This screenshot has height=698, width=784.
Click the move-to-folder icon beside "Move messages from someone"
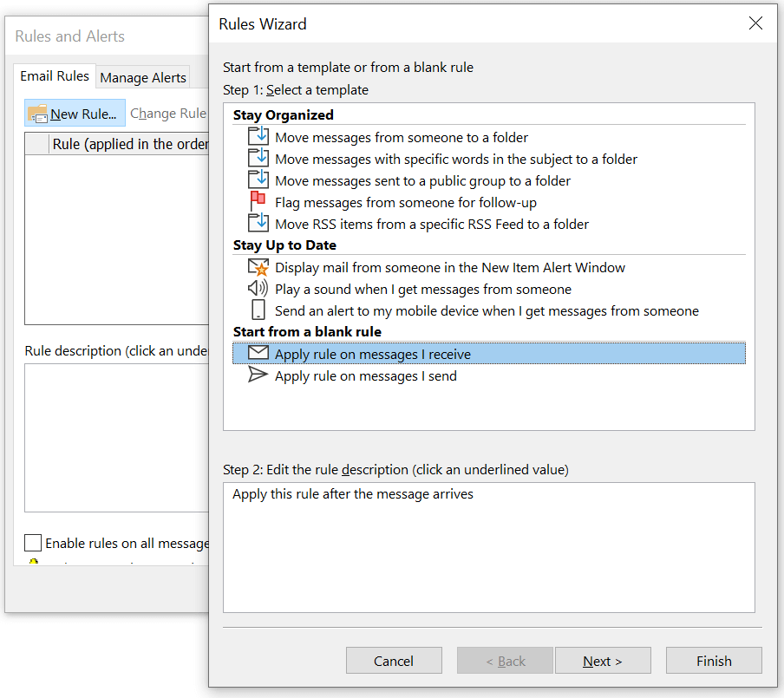(258, 136)
